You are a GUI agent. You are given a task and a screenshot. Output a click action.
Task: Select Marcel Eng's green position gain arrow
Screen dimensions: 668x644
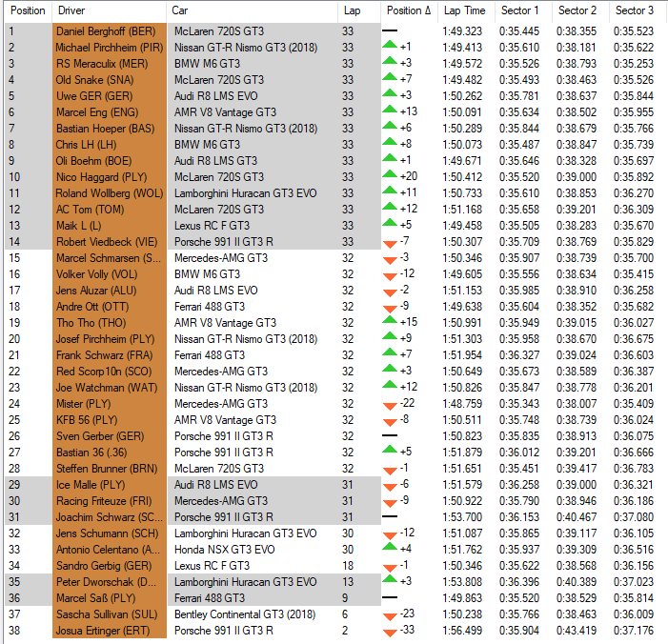click(x=390, y=111)
